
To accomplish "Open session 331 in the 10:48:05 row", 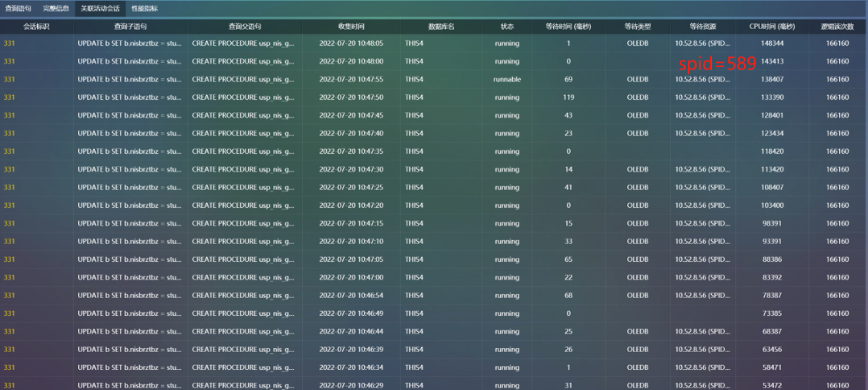I will pyautogui.click(x=10, y=44).
